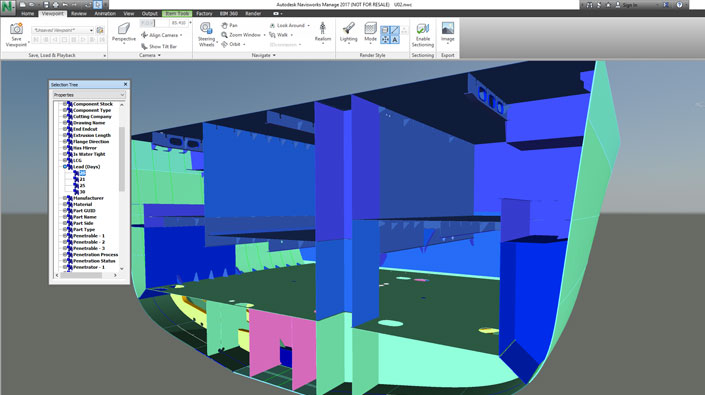Select the Perspective camera tool
This screenshot has width=705, height=395.
pos(124,33)
